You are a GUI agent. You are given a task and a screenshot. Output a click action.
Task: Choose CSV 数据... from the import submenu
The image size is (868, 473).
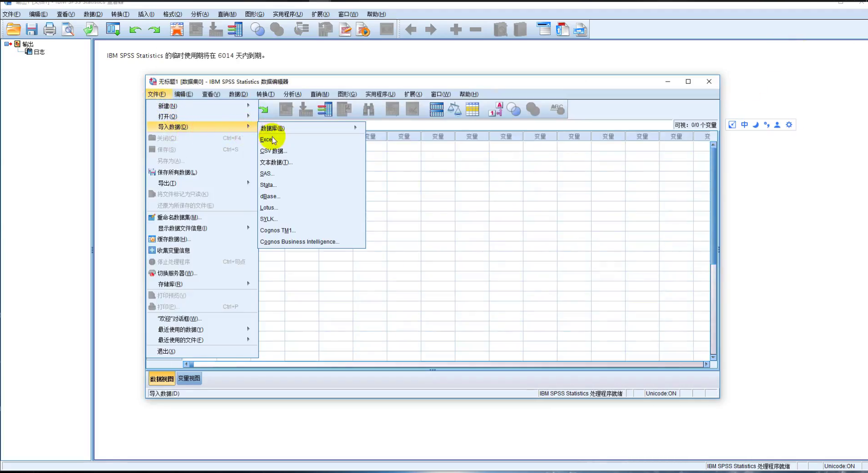pyautogui.click(x=311, y=151)
